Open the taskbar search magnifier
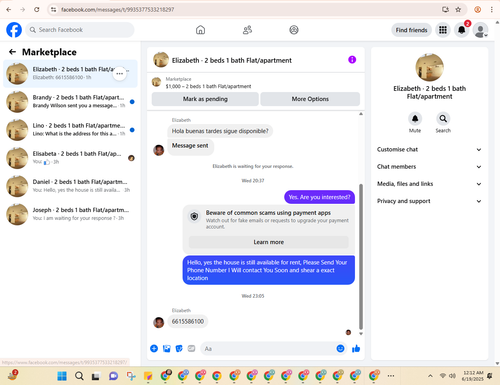 click(x=79, y=376)
